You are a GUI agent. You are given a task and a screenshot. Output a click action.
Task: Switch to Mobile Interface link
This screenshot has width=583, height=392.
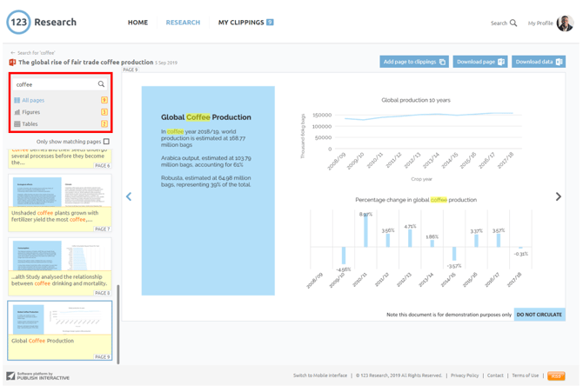pyautogui.click(x=320, y=375)
